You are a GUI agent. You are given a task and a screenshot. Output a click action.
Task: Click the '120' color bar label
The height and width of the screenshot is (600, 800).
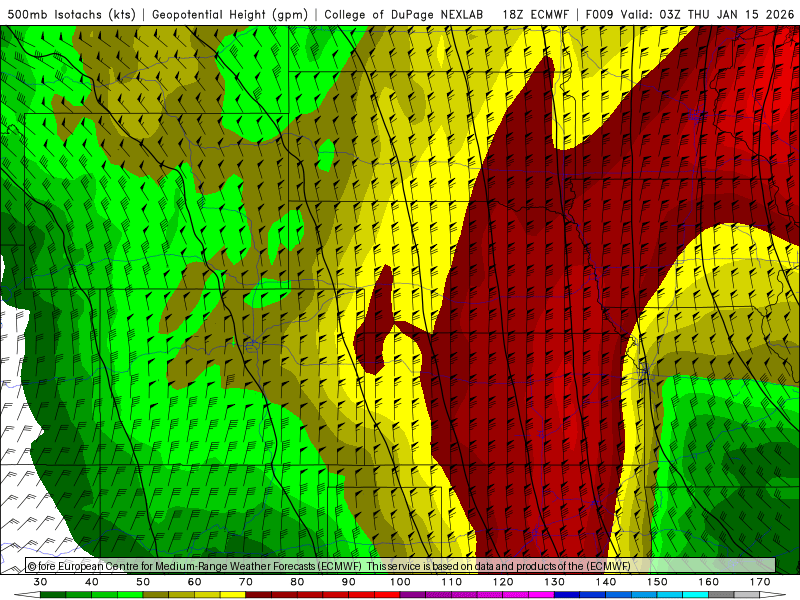click(x=503, y=582)
